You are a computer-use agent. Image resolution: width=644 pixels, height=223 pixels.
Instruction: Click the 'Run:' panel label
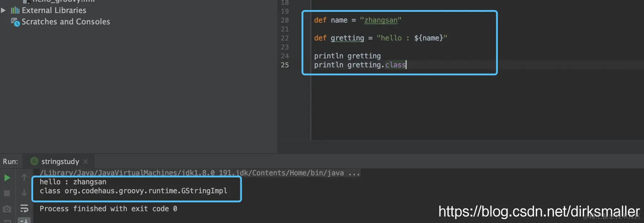coord(10,161)
